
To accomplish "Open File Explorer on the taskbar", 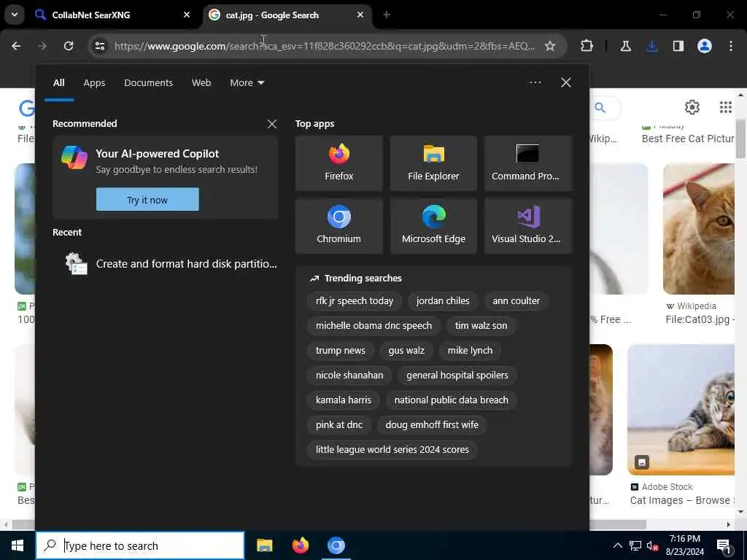I will 264,545.
